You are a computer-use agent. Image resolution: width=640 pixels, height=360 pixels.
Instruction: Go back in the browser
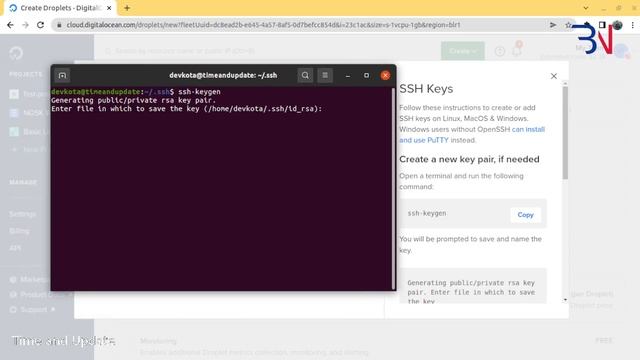pyautogui.click(x=10, y=25)
